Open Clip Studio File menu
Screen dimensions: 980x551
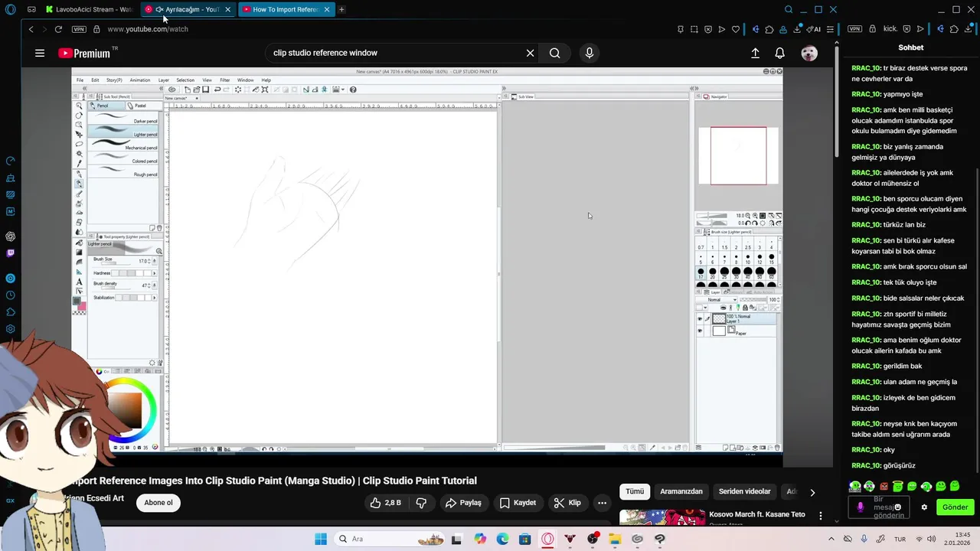80,80
